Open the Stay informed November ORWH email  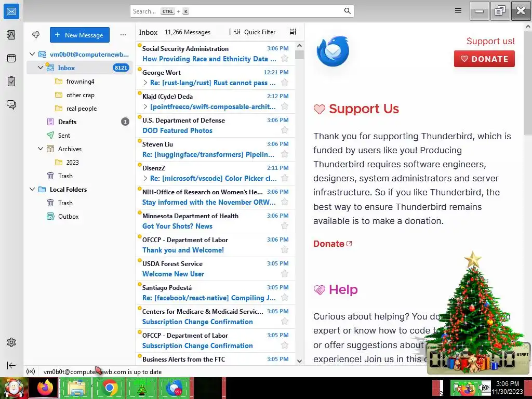[x=216, y=197]
